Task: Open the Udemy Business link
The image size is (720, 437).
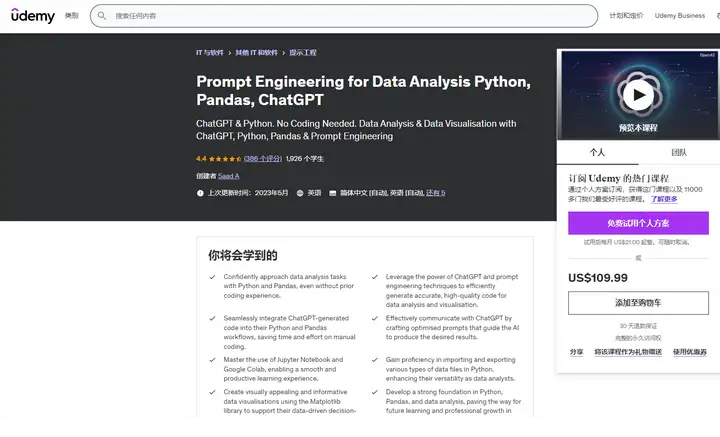Action: 680,16
